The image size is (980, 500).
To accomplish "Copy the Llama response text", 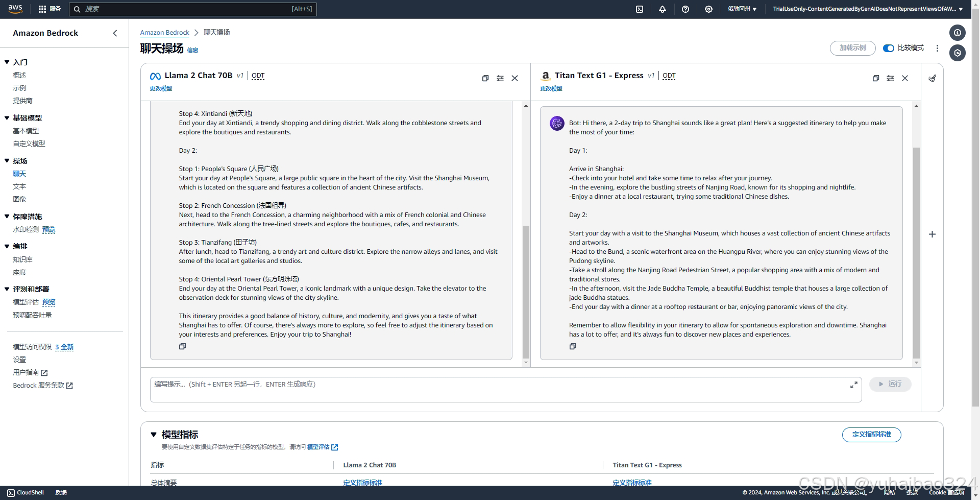I will 182,346.
